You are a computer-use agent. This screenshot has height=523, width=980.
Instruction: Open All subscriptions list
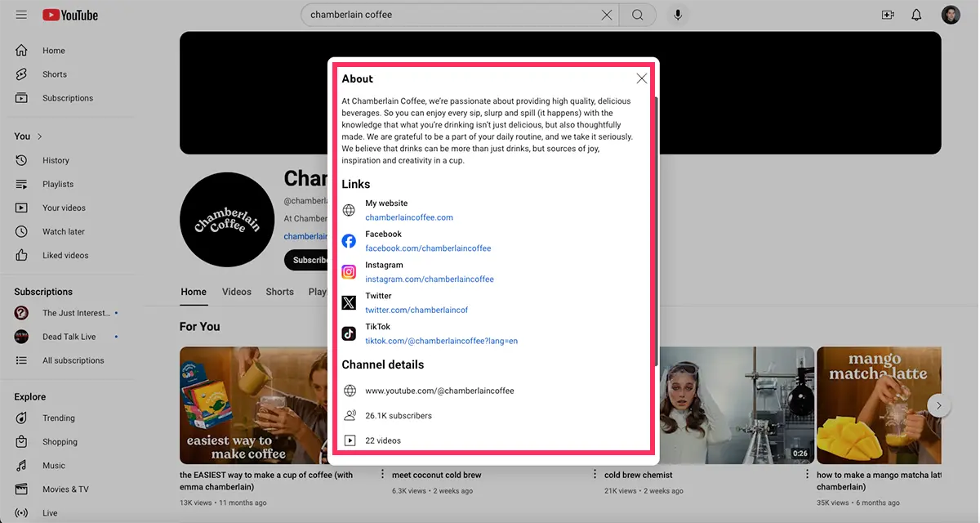73,360
